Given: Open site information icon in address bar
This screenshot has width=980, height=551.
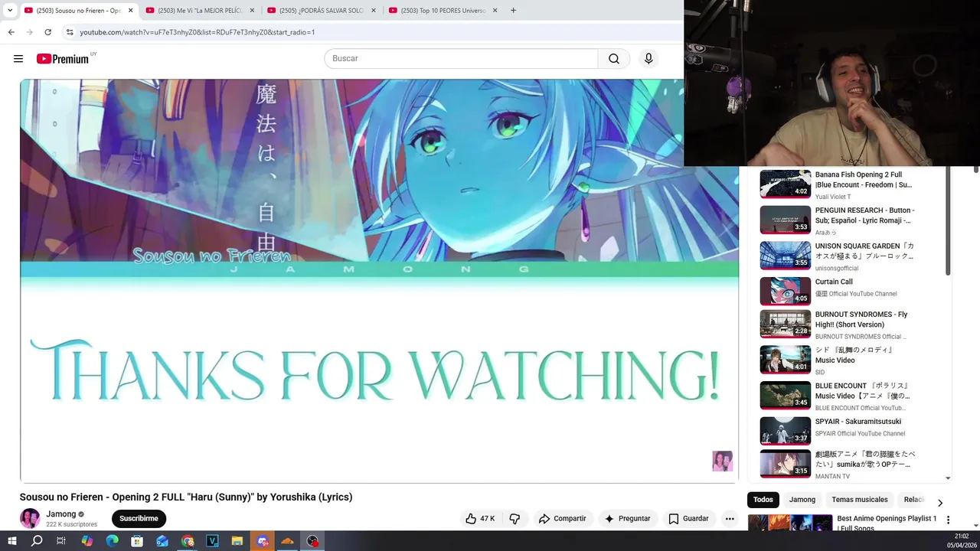Looking at the screenshot, I should 69,32.
